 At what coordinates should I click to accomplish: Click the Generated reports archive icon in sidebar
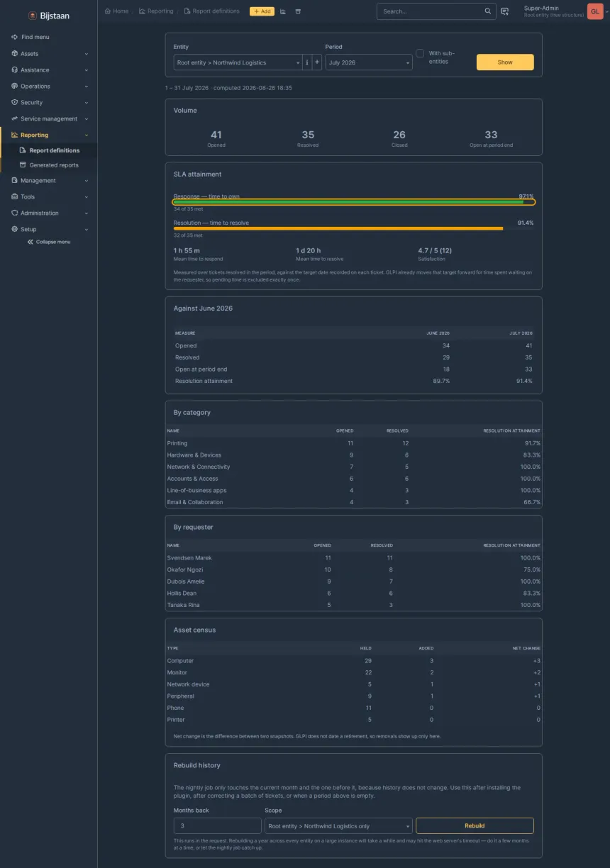click(23, 165)
